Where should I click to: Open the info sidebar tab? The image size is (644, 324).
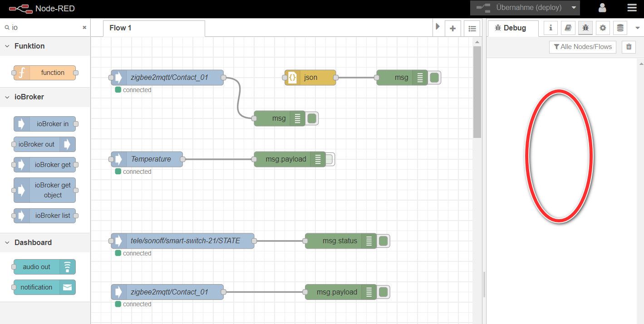pos(551,28)
